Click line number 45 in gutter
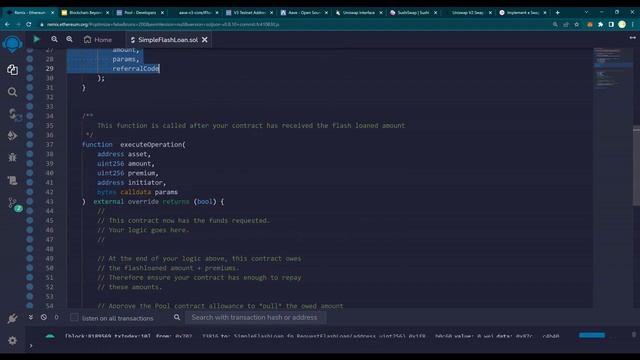 coord(49,220)
